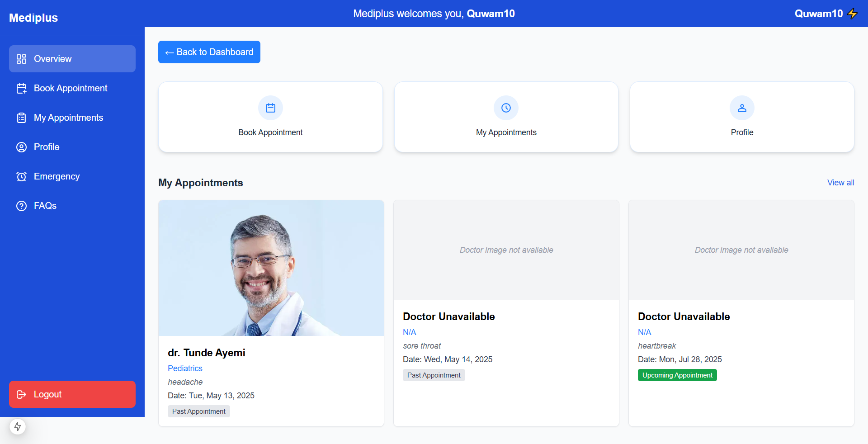The height and width of the screenshot is (444, 868).
Task: Click the red Logout button label
Action: click(47, 394)
